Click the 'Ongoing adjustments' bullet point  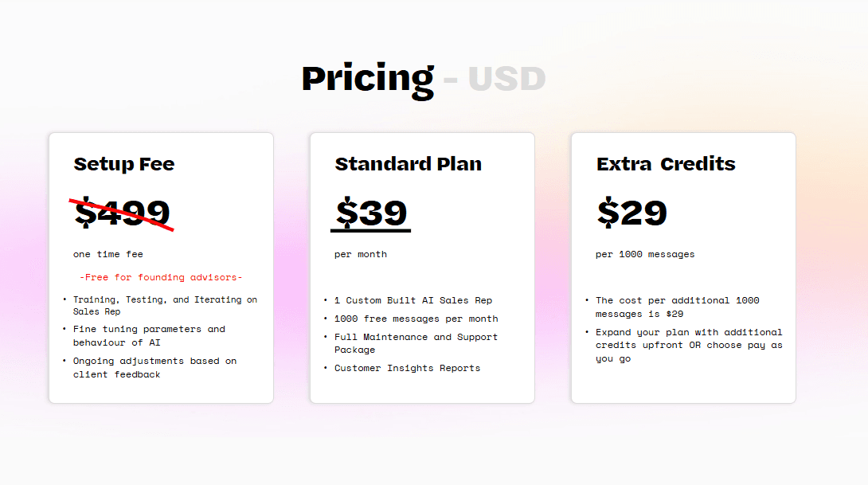(154, 367)
